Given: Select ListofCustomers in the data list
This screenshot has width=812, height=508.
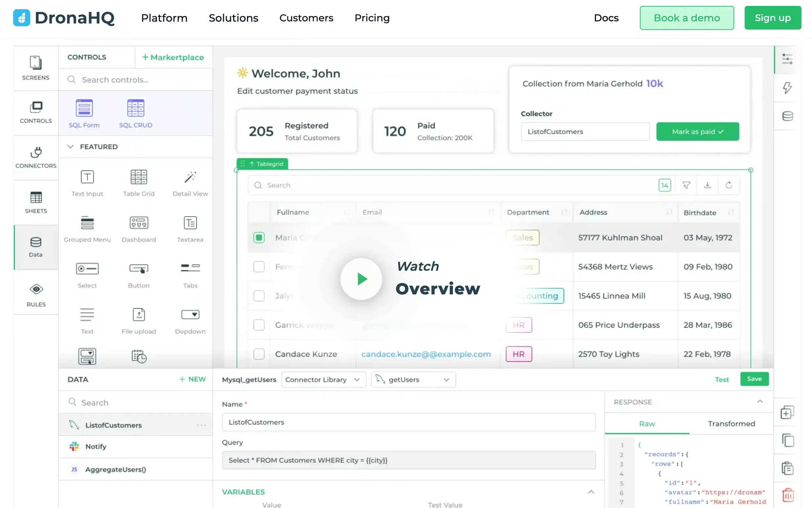Looking at the screenshot, I should point(136,425).
